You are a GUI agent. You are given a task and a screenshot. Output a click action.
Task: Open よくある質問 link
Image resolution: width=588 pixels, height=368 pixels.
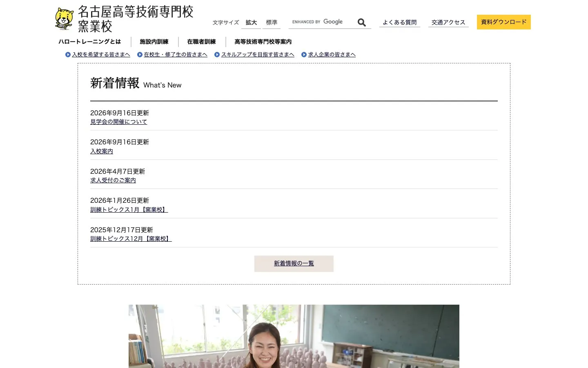coord(400,22)
